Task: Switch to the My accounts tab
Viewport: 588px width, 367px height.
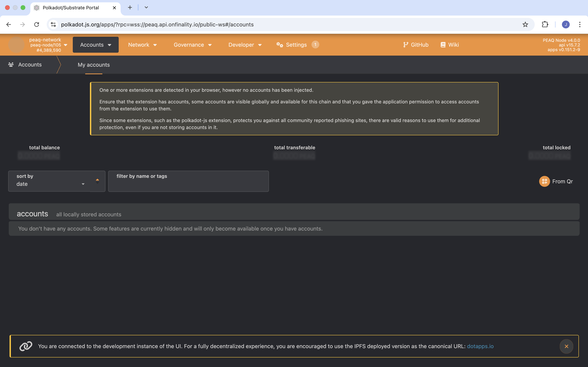Action: point(94,65)
